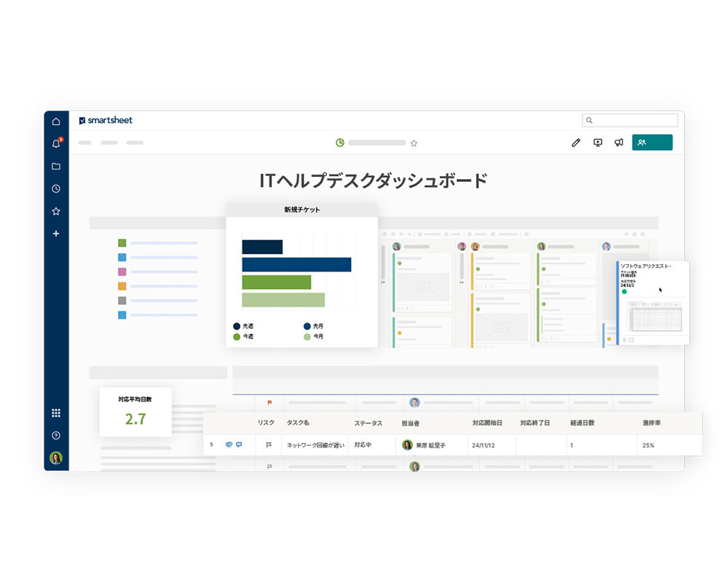Open the account avatar at sidebar bottom

56,458
